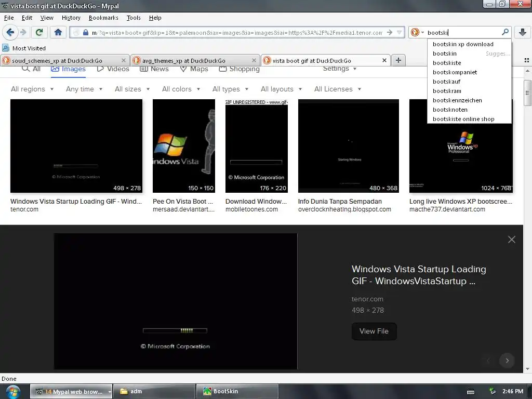Open BootSkin from the taskbar

237,391
